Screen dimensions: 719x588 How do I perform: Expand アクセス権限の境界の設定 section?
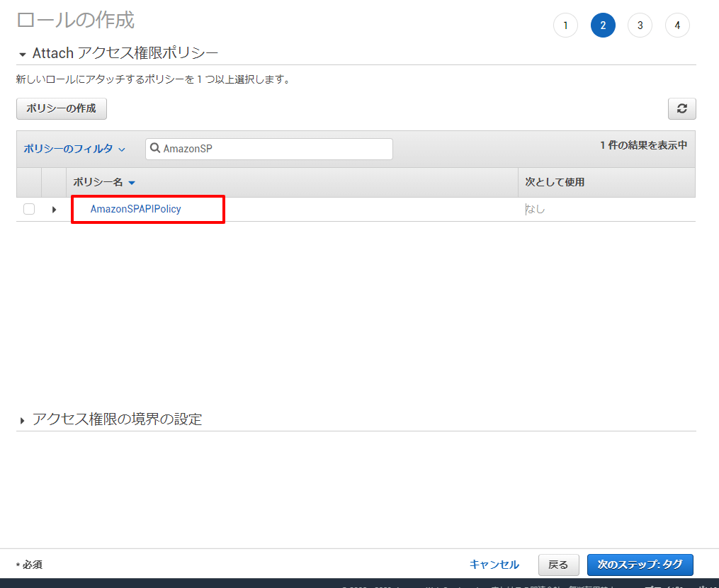coord(23,420)
